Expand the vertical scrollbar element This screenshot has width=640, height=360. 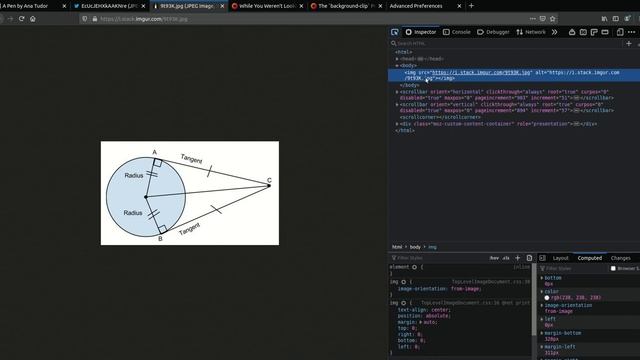coord(397,104)
